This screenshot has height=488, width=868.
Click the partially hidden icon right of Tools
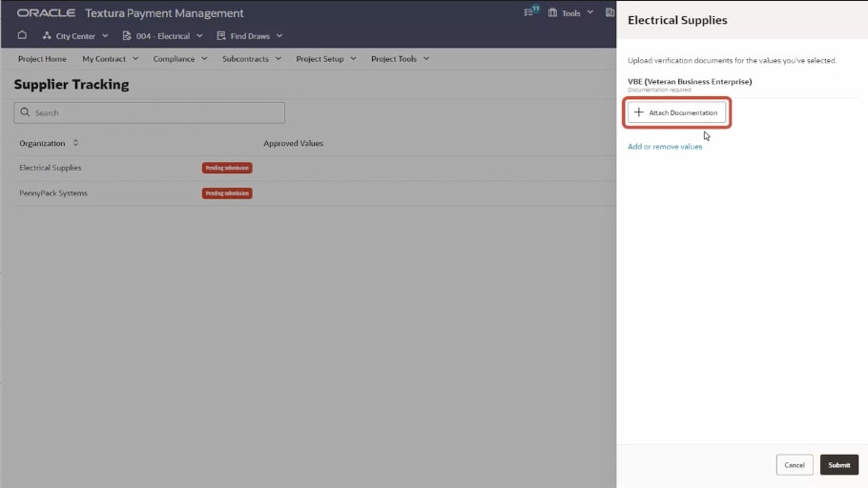(x=610, y=12)
